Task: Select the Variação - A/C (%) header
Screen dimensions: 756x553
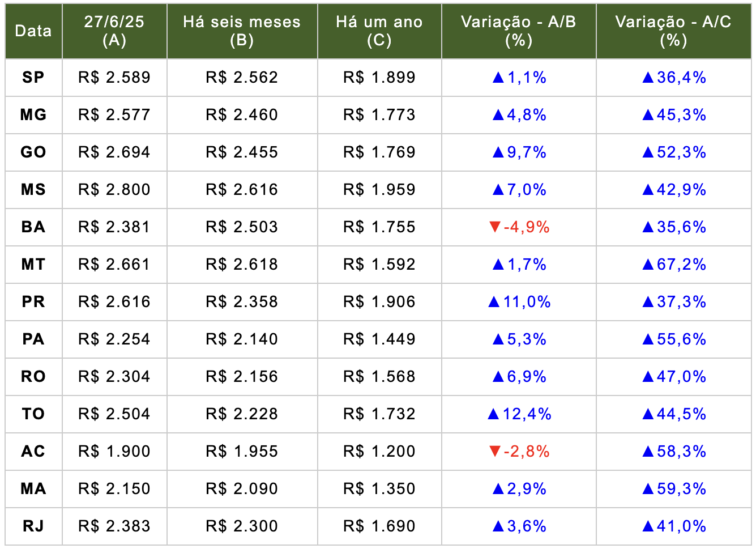Action: point(673,31)
